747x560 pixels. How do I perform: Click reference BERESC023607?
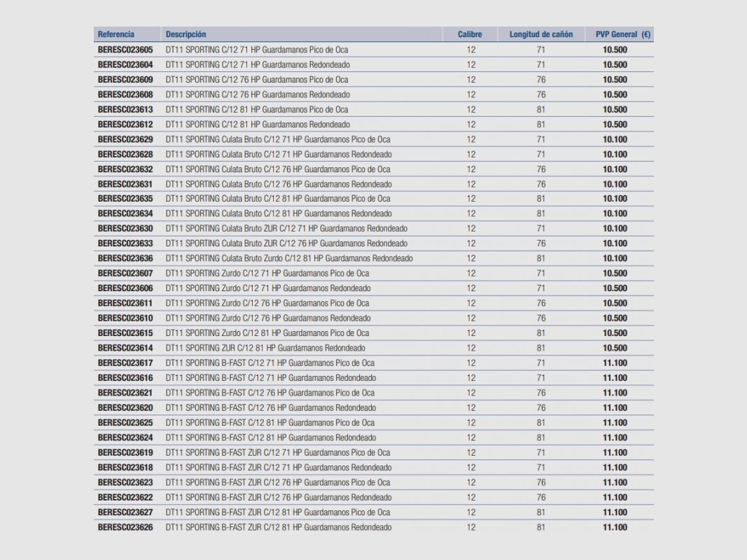[125, 273]
